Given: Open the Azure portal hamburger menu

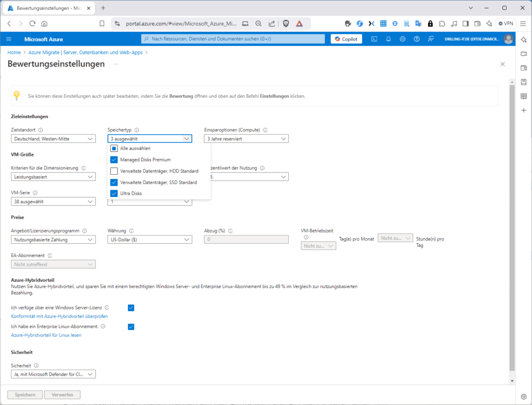Looking at the screenshot, I should point(9,39).
